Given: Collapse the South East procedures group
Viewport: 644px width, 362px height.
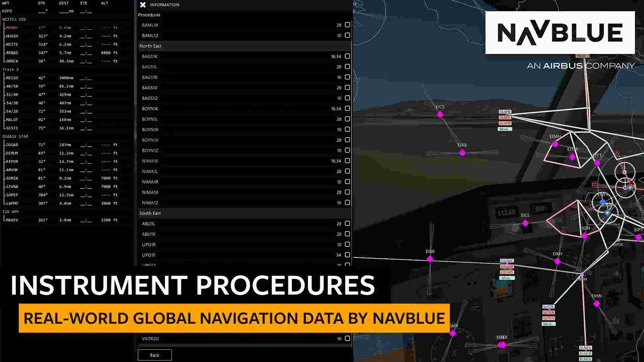Looking at the screenshot, I should click(245, 213).
